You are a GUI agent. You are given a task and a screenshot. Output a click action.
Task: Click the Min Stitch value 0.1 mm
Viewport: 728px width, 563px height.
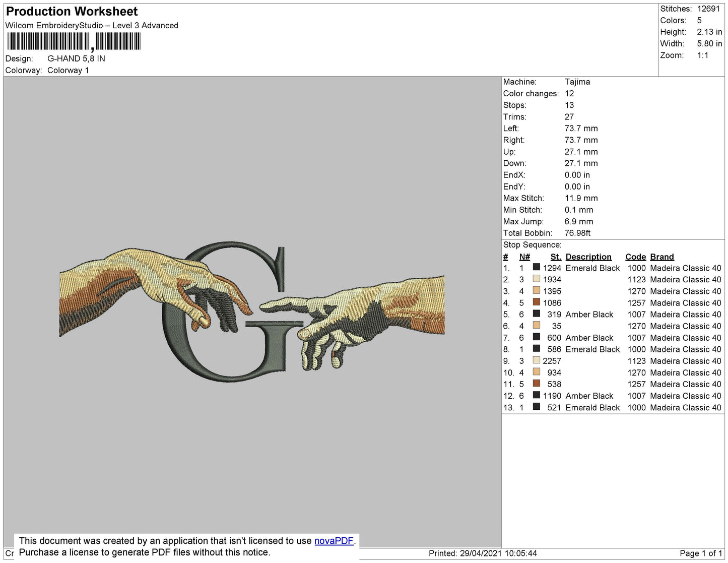point(579,210)
